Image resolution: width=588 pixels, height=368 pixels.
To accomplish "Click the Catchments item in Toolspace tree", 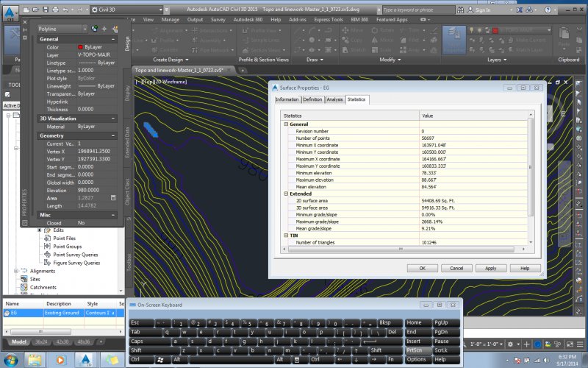I will 43,287.
